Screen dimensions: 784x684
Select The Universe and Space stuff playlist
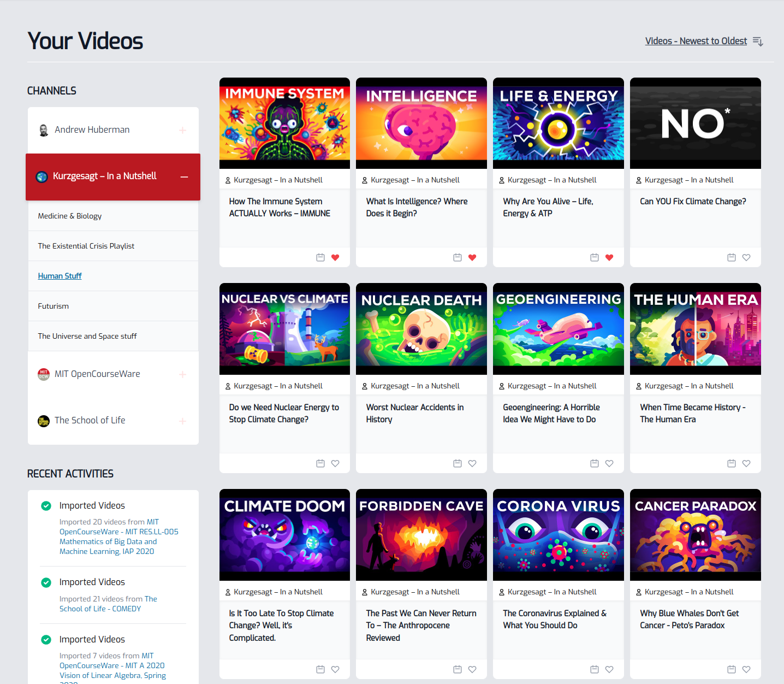tap(113, 336)
